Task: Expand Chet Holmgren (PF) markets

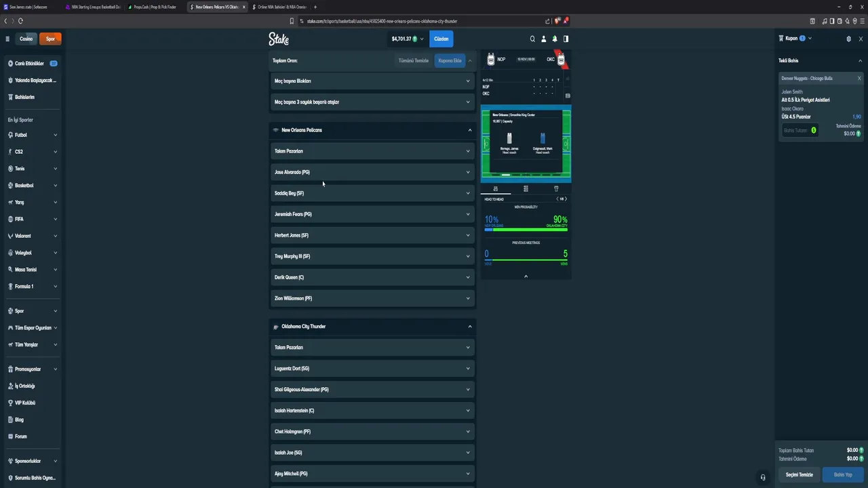Action: [372, 432]
